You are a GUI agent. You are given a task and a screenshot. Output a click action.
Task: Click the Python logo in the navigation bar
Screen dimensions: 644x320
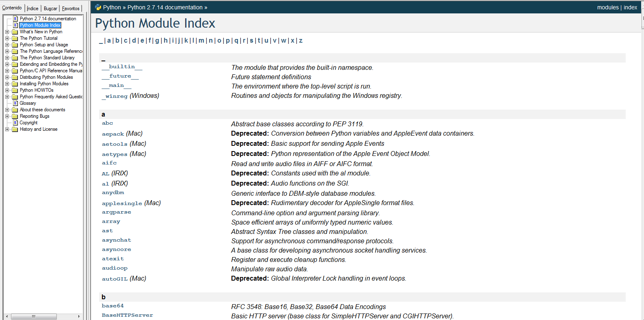point(98,7)
